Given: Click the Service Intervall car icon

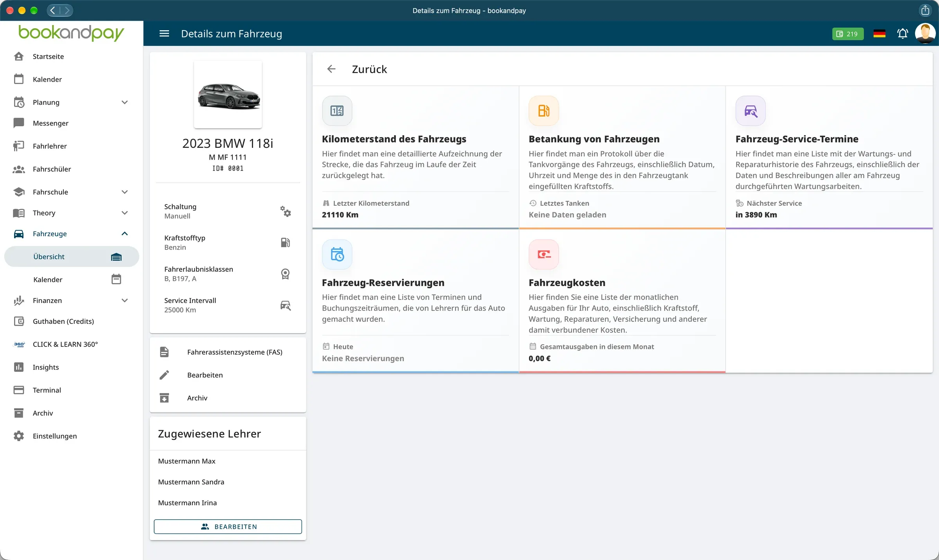Looking at the screenshot, I should click(286, 305).
